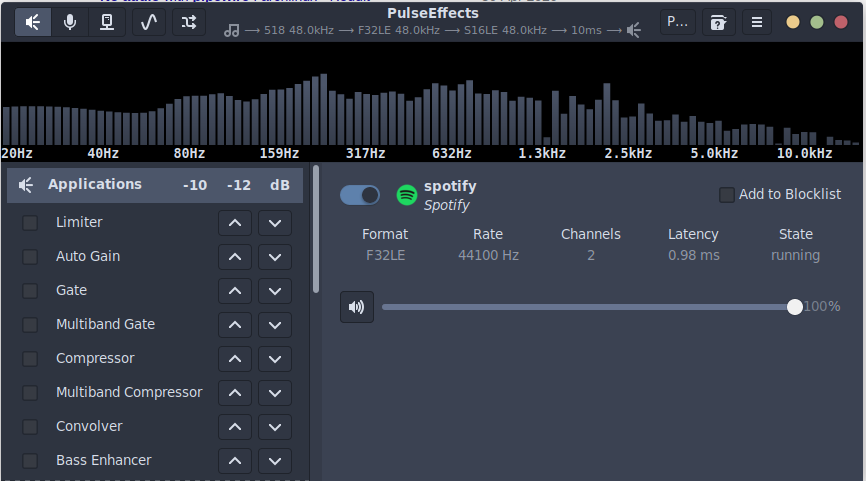
Task: Open the Multiband Gate settings
Action: click(x=105, y=324)
